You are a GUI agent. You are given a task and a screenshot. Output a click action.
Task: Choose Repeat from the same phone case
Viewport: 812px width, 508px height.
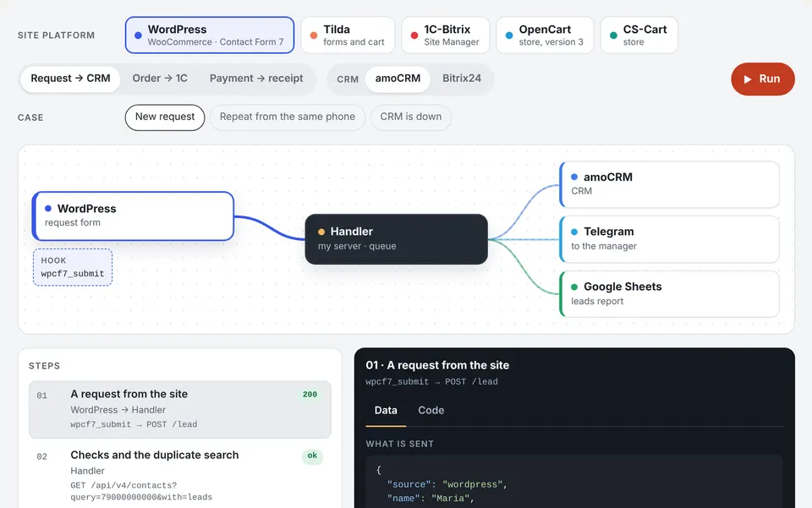[x=288, y=117]
